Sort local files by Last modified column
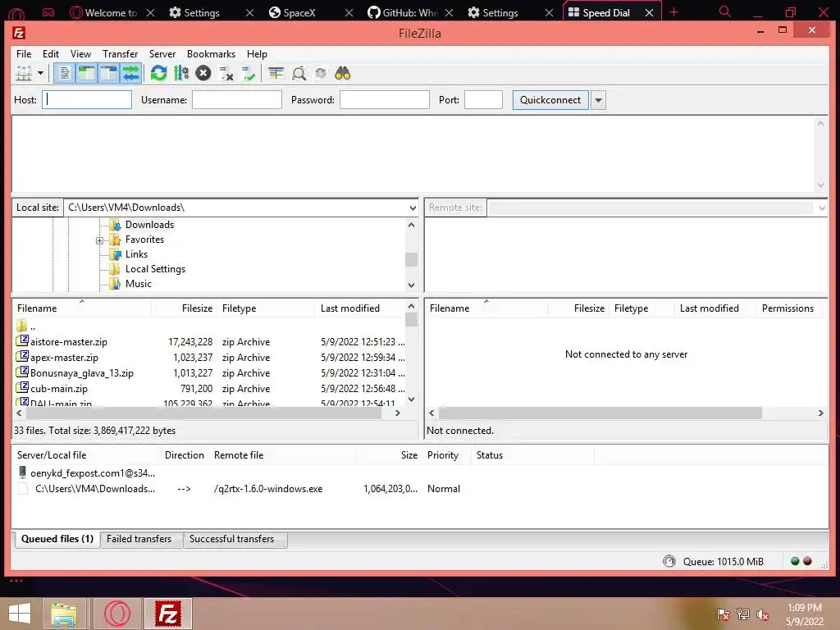The image size is (840, 630). pos(360,308)
